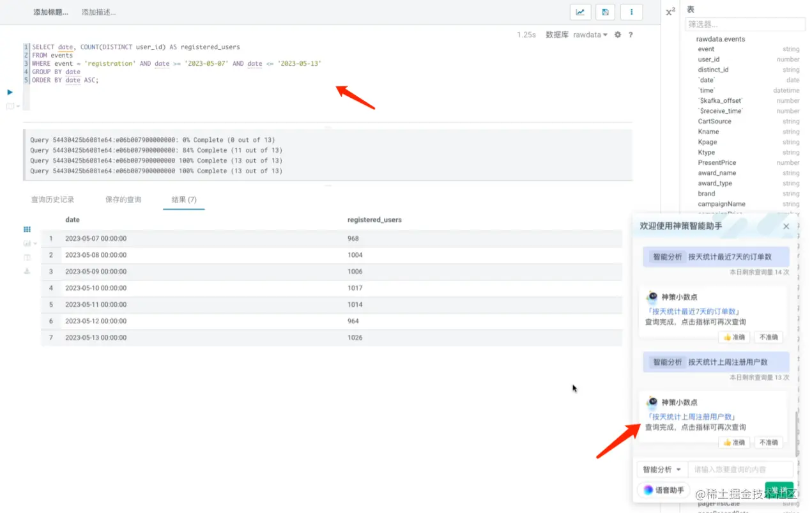Mark the 订单数 answer as 不准确

(x=769, y=337)
